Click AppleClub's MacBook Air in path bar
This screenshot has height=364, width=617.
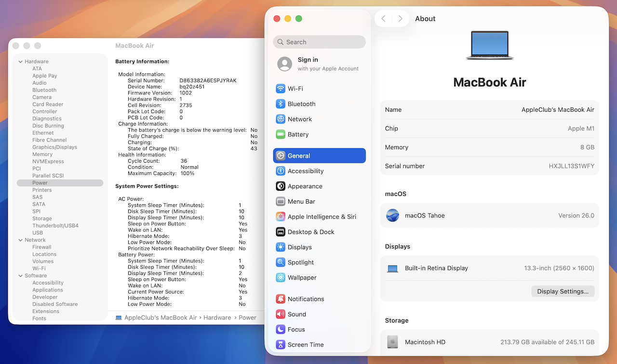(x=161, y=318)
